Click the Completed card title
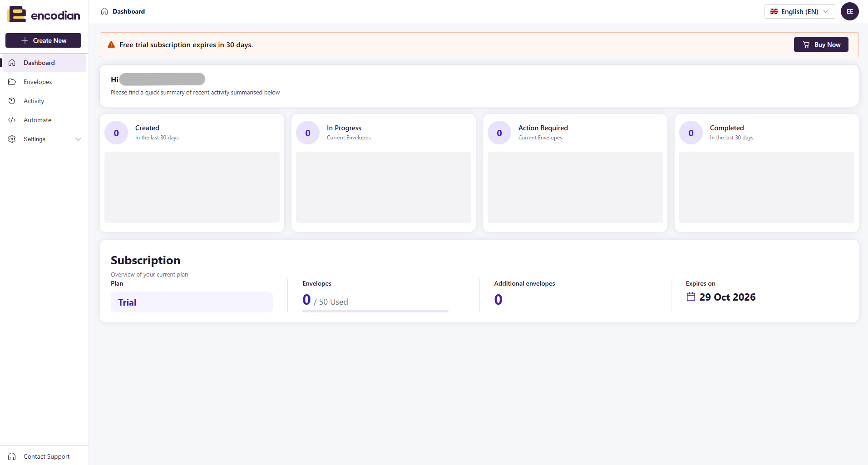The width and height of the screenshot is (868, 465). [x=727, y=128]
